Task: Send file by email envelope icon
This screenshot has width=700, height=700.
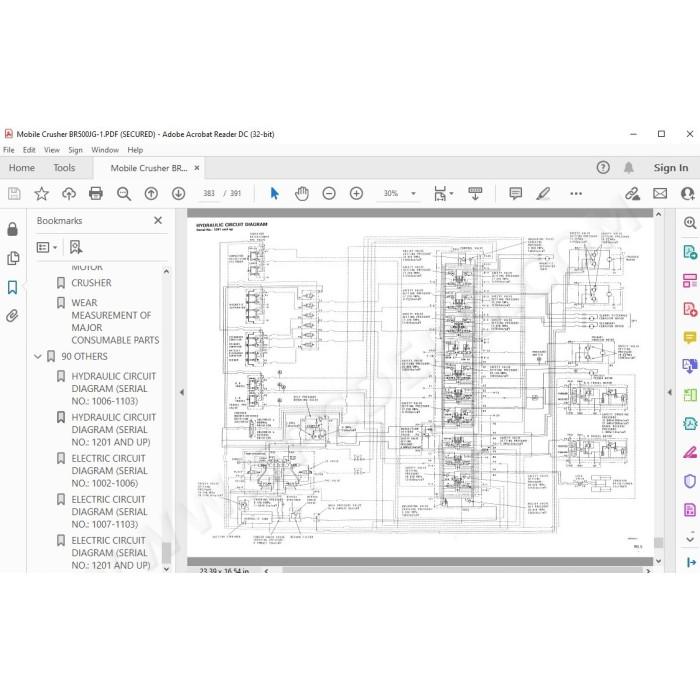Action: pos(660,193)
